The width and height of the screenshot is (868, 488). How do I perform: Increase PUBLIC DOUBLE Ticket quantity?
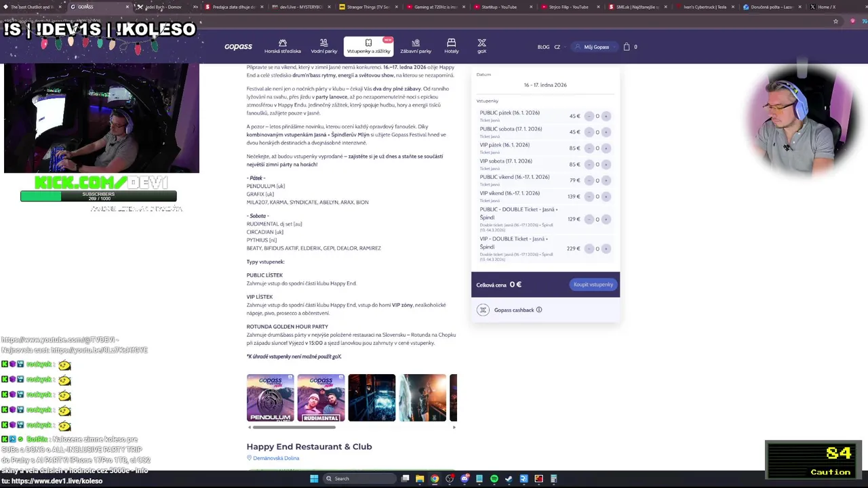(x=606, y=219)
